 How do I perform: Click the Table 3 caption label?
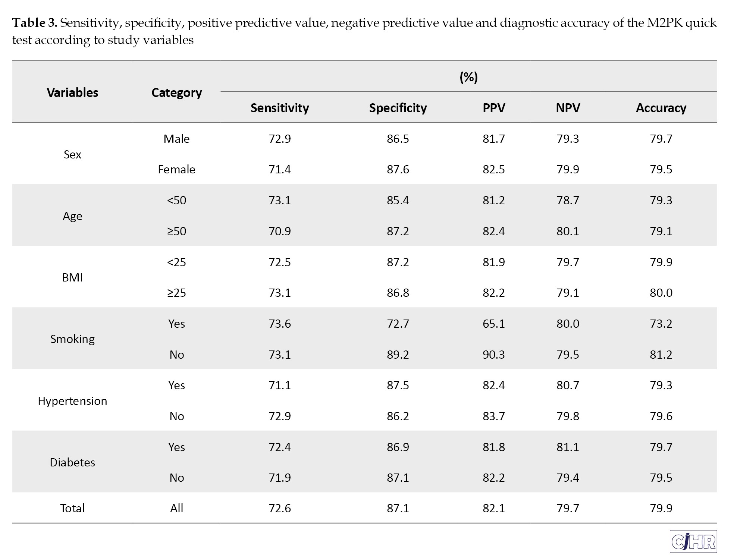tap(35, 23)
